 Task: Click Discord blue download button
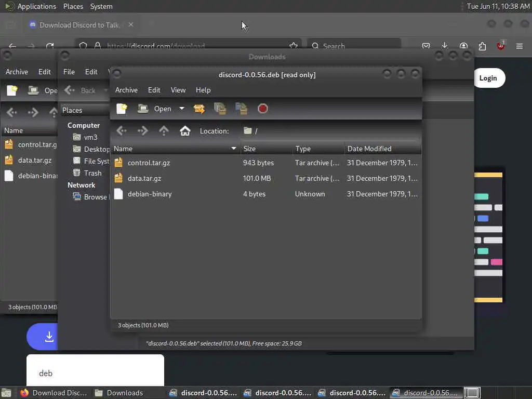(43, 337)
